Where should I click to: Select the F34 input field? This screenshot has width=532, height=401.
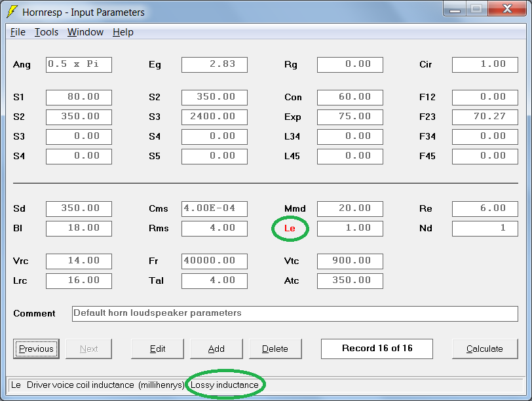point(485,137)
